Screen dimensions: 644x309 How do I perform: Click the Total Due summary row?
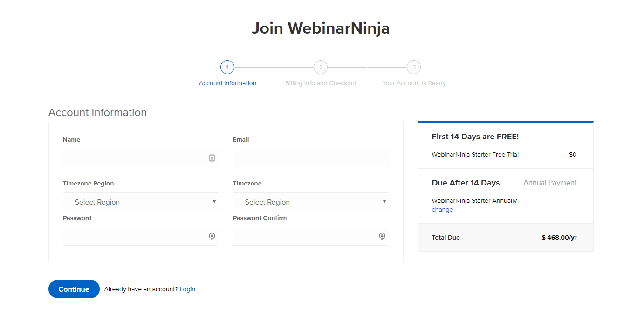pos(505,237)
